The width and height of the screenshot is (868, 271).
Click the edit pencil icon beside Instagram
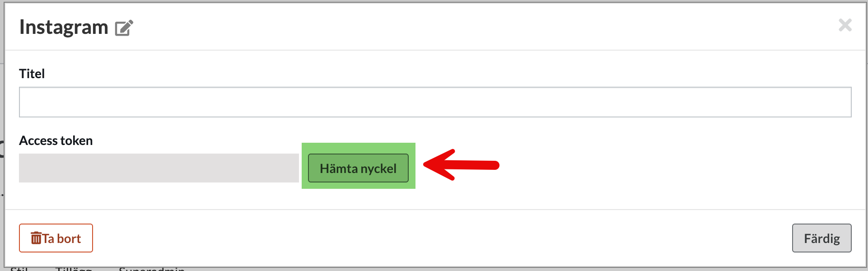pyautogui.click(x=124, y=28)
